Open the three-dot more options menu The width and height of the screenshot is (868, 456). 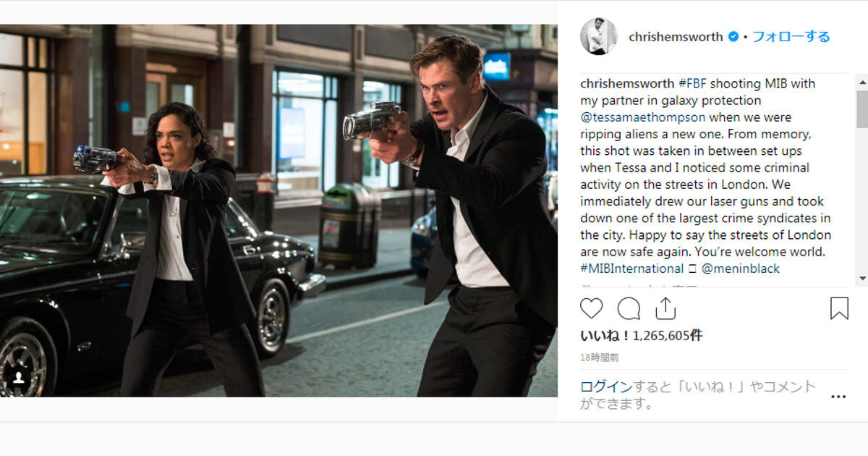(838, 397)
